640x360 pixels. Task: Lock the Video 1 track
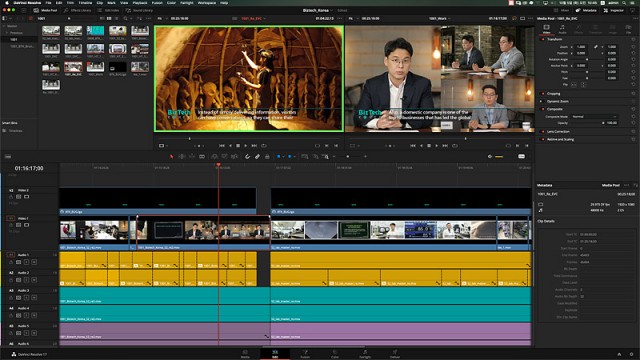click(x=11, y=225)
